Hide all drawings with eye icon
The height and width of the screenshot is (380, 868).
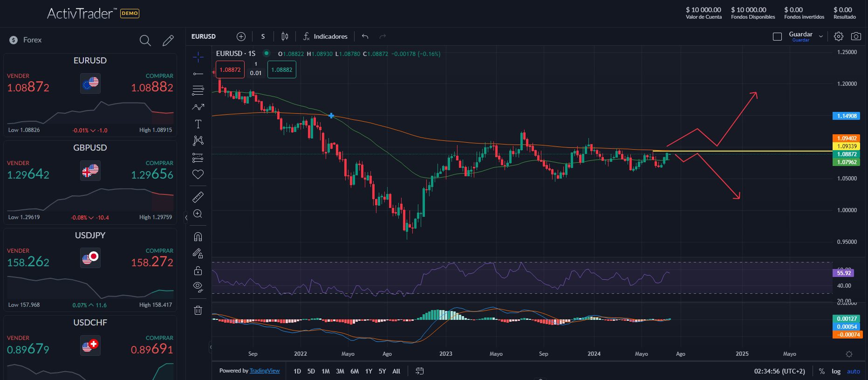[x=198, y=287]
